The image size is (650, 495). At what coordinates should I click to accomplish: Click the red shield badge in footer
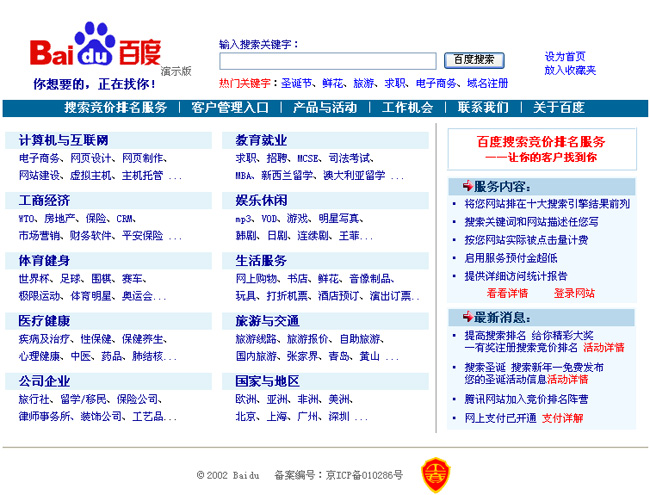coord(436,475)
